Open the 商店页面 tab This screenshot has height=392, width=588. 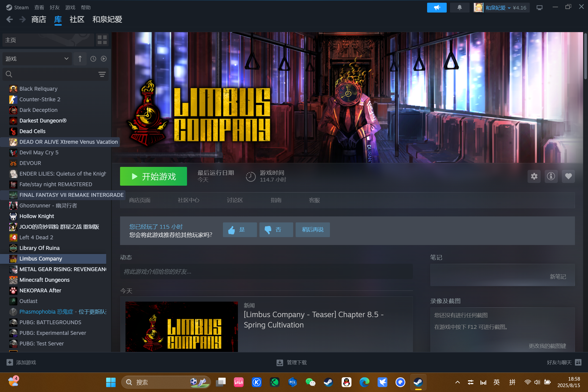140,200
